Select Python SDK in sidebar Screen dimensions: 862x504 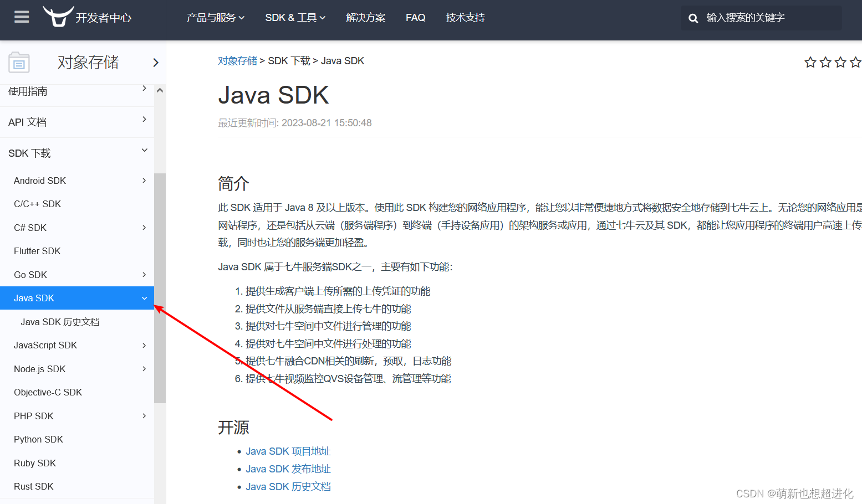click(39, 440)
